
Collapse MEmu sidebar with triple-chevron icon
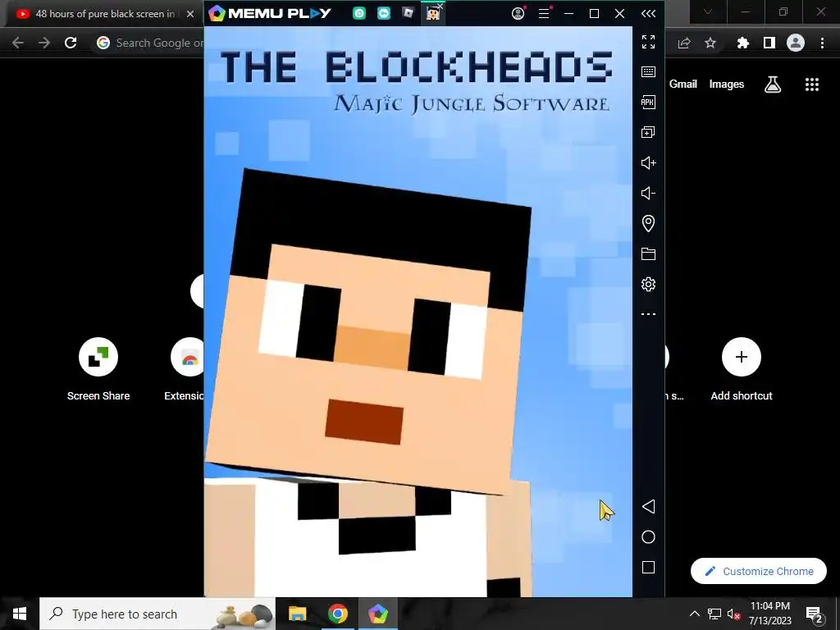coord(648,13)
